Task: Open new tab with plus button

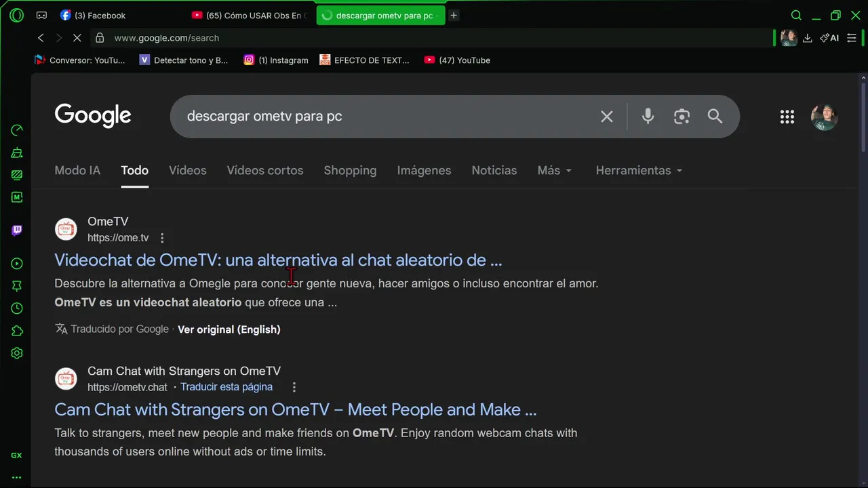Action: click(454, 15)
